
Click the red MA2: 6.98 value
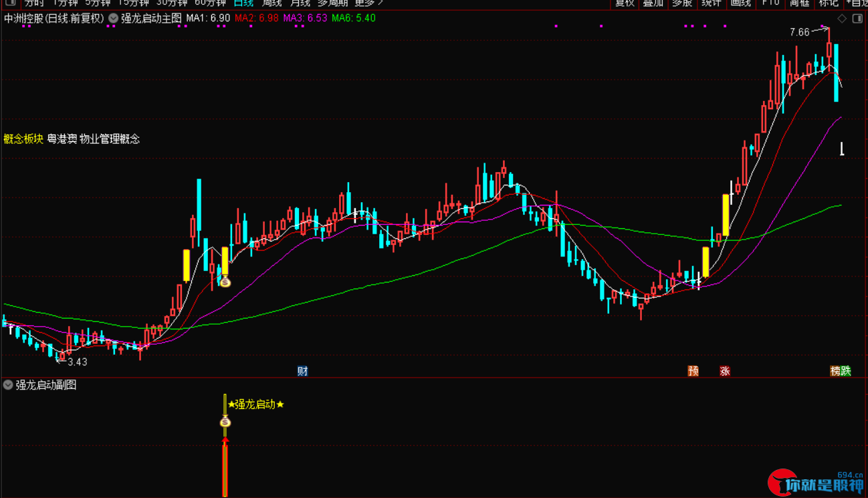256,18
